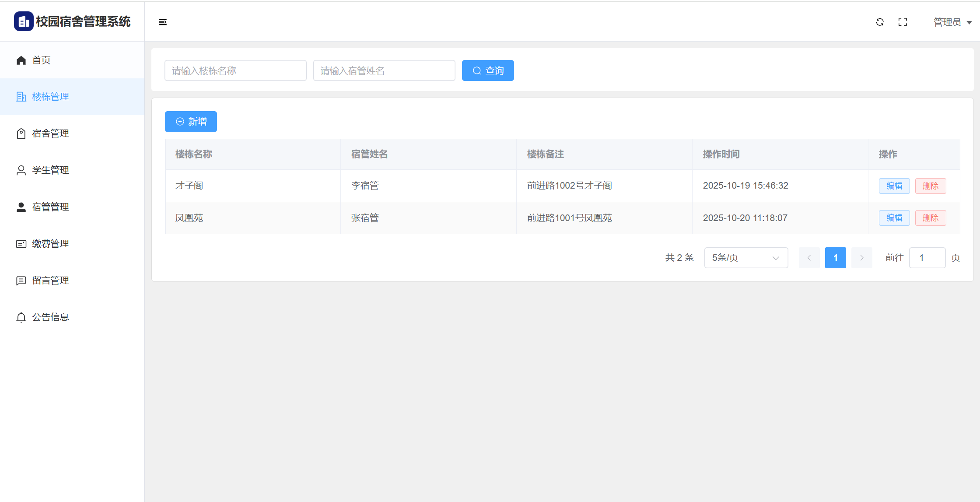Image resolution: width=980 pixels, height=502 pixels.
Task: Click the sidebar collapse hamburger icon
Action: [x=163, y=22]
